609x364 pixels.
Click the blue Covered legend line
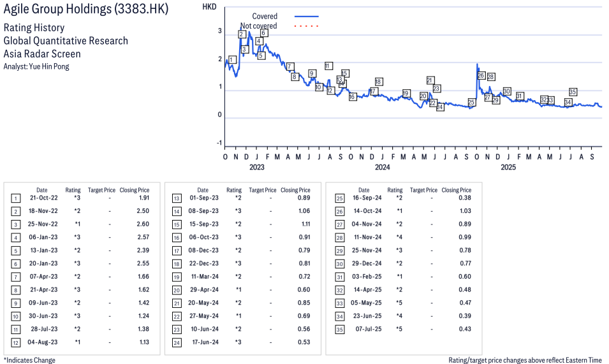(x=307, y=16)
